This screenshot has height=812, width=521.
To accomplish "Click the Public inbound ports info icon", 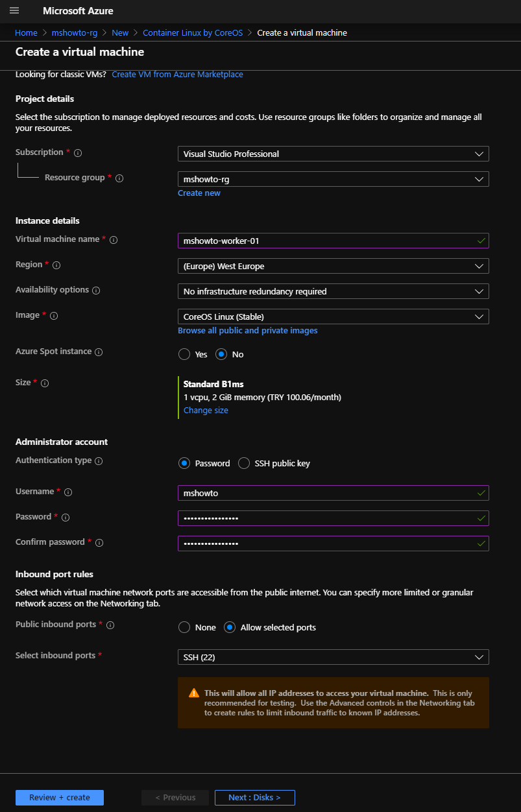I will point(110,625).
